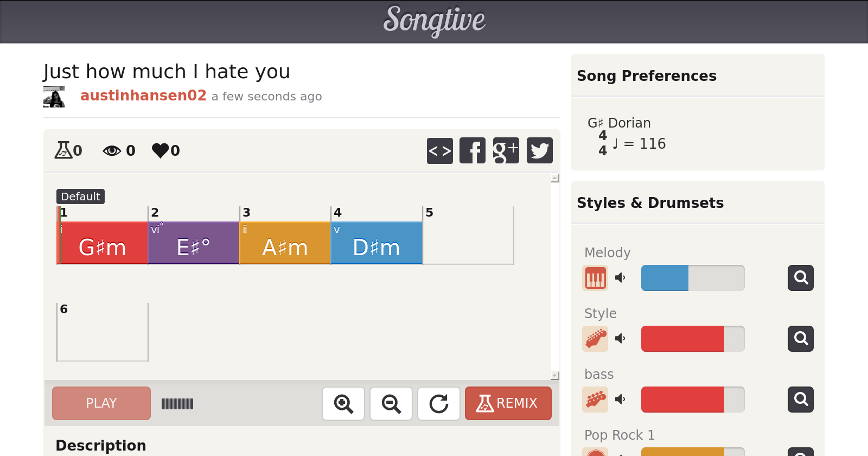Open the Style search magnifier
This screenshot has height=456, width=868.
[x=800, y=339]
